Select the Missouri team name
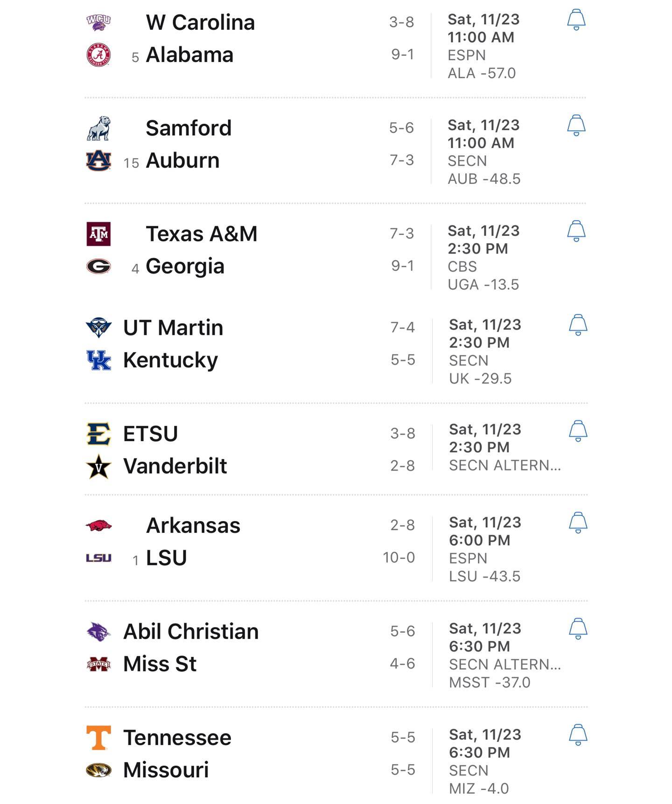This screenshot has width=672, height=804. (x=166, y=770)
